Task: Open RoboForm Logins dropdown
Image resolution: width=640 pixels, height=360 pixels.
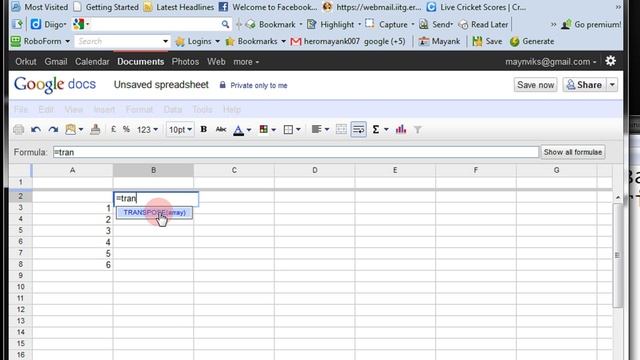Action: click(198, 41)
